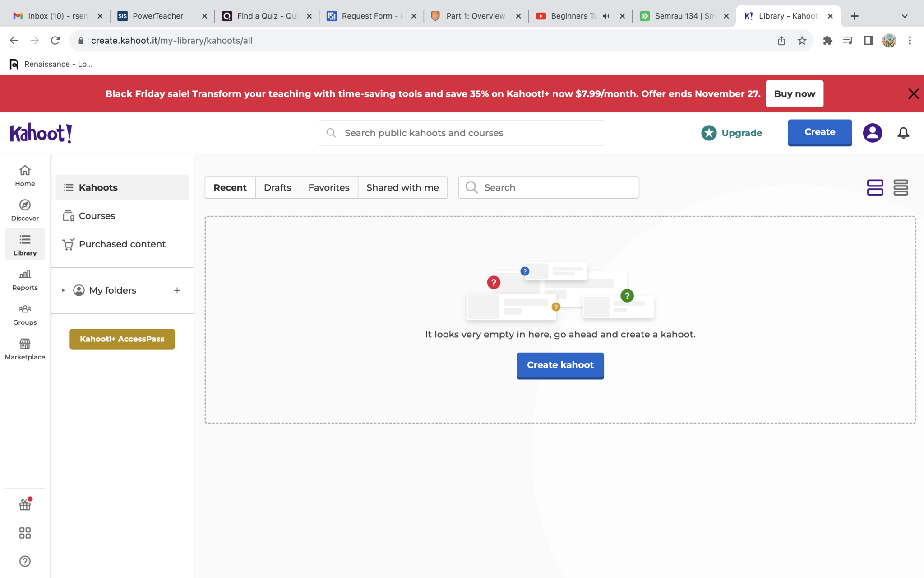The image size is (924, 578).
Task: Switch to large card view
Action: (x=875, y=187)
